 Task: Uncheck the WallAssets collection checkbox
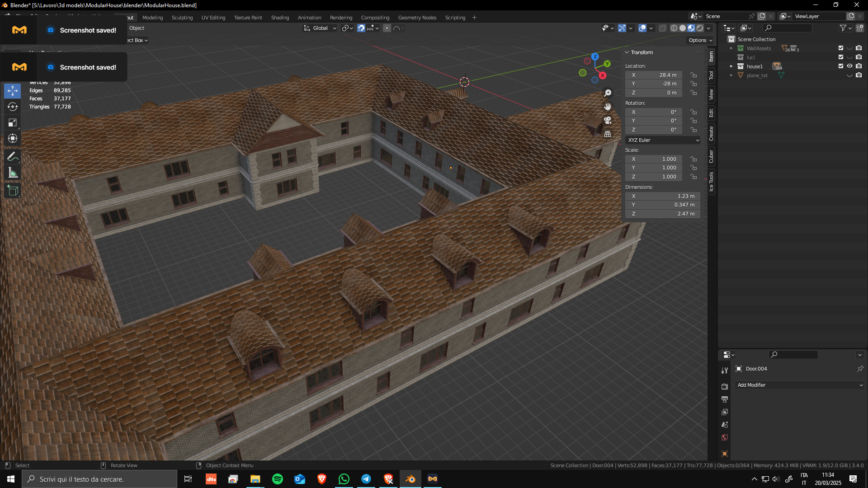click(841, 48)
